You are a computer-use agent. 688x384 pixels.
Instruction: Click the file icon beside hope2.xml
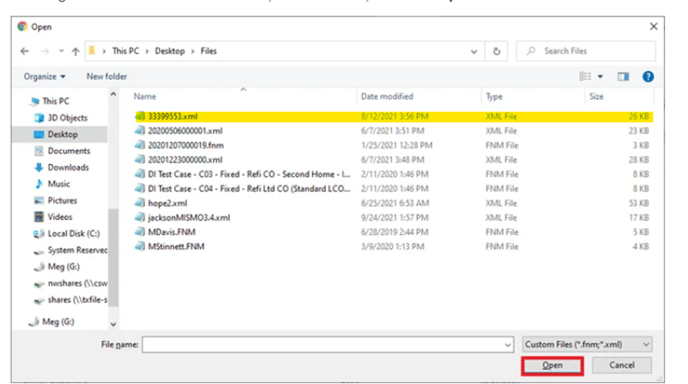[140, 203]
